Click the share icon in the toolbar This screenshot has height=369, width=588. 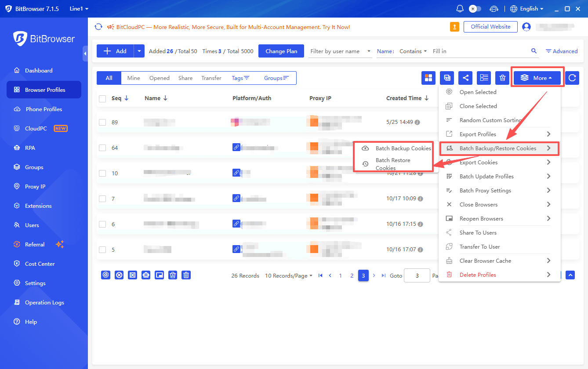pyautogui.click(x=465, y=78)
